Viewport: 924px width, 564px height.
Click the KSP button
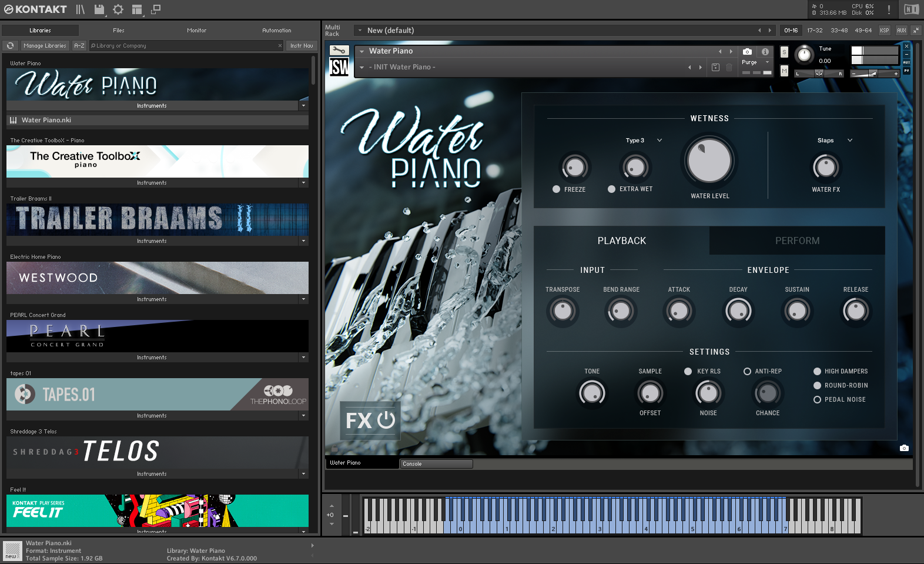[x=885, y=30]
